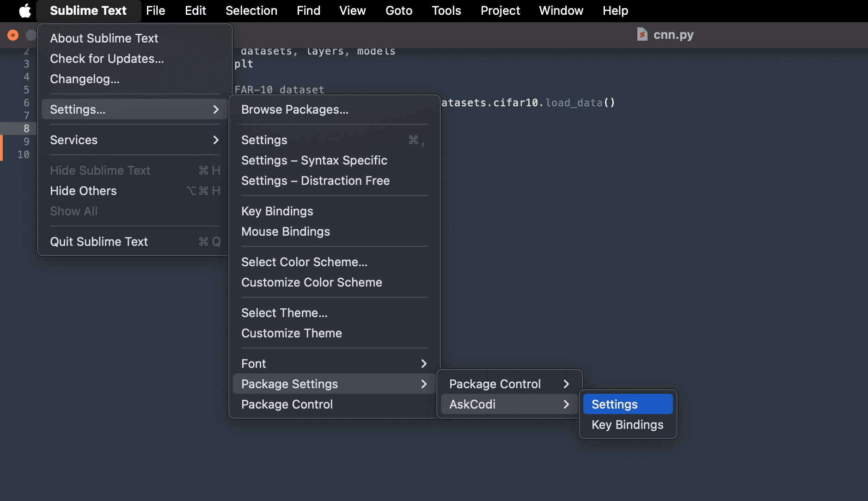Open the File menu

pyautogui.click(x=155, y=10)
